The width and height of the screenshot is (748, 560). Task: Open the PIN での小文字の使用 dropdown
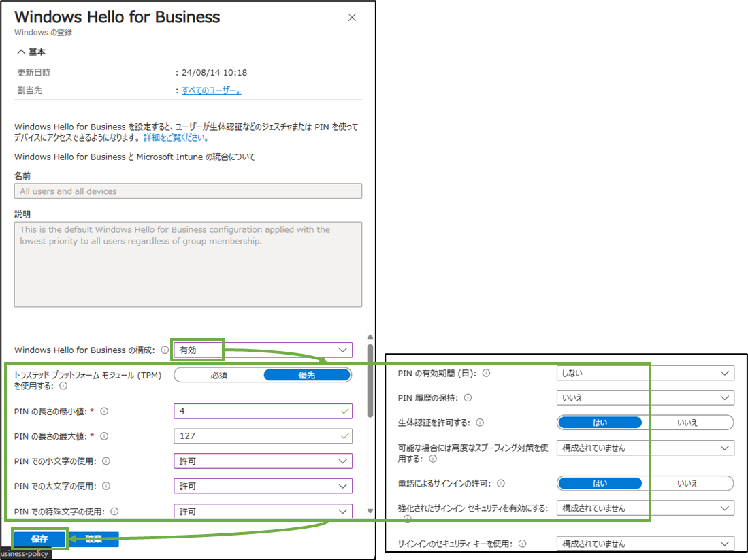263,461
